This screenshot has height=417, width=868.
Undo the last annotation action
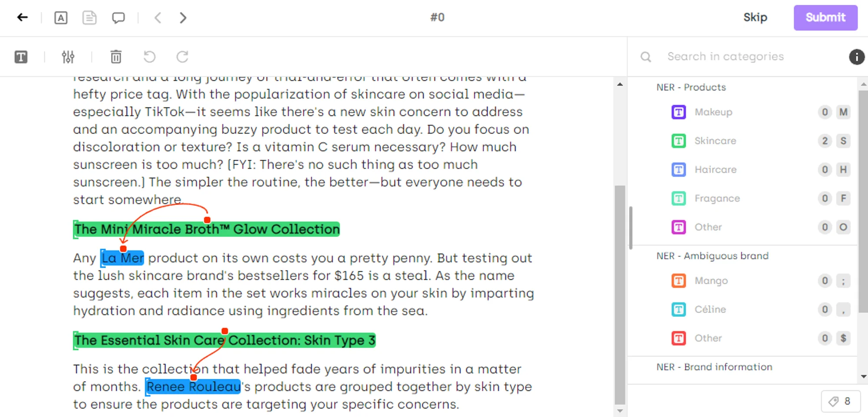tap(149, 57)
